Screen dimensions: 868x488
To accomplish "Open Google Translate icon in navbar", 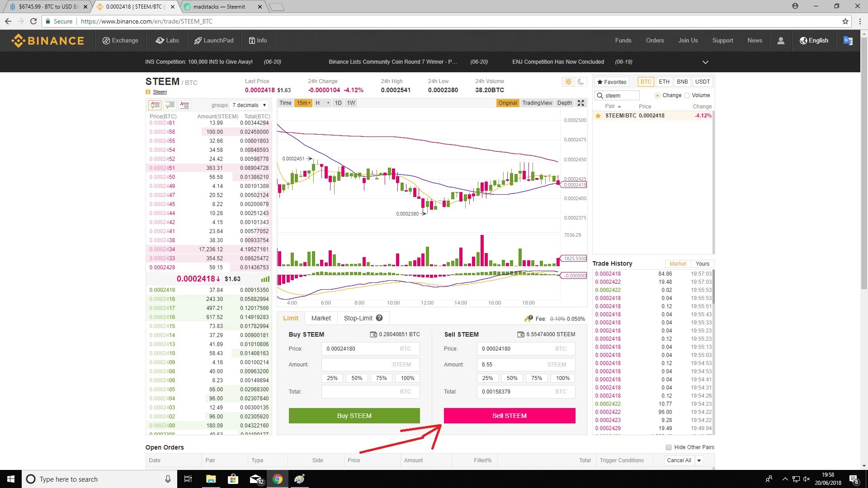I will point(848,41).
